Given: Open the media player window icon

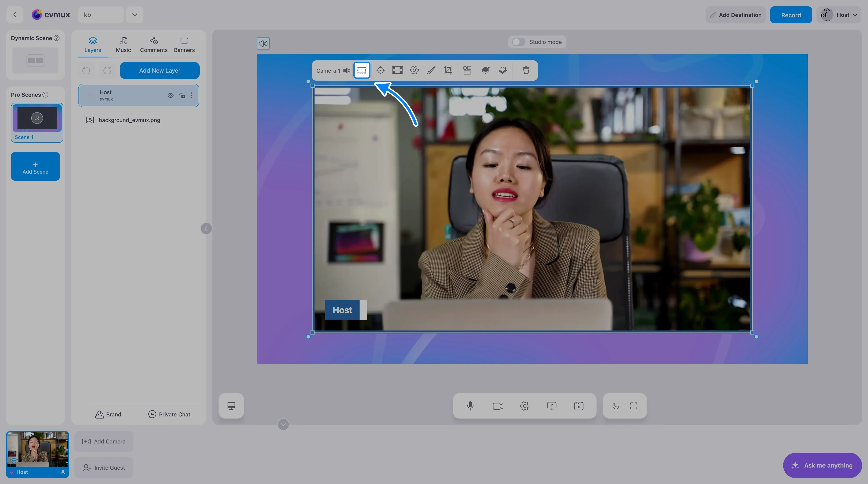Looking at the screenshot, I should click(x=579, y=406).
